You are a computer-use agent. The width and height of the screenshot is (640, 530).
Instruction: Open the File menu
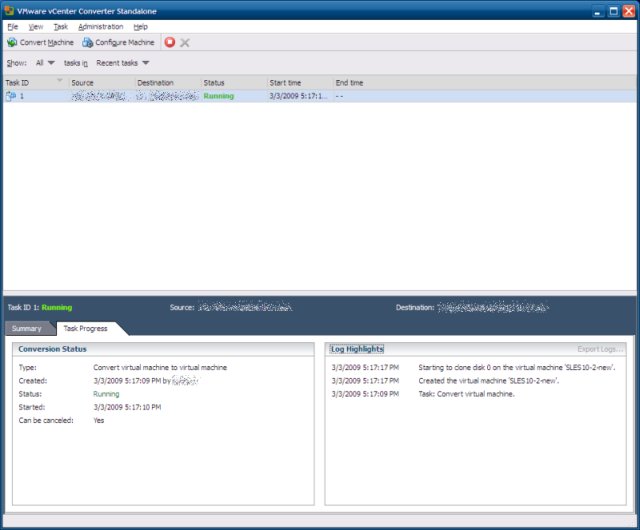(x=12, y=27)
